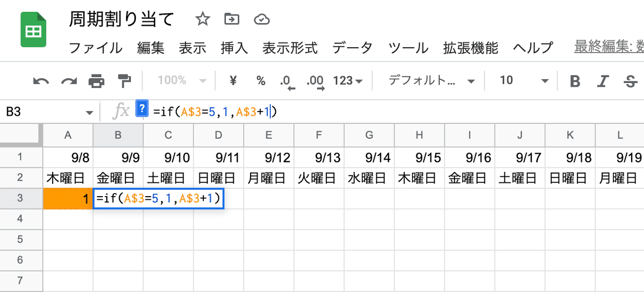This screenshot has width=644, height=292.
Task: Open the font size 10 dropdown
Action: [524, 81]
